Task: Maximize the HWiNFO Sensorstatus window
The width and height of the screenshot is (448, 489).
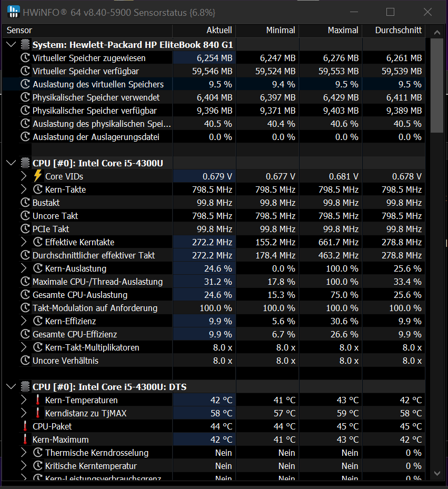Action: coord(390,12)
